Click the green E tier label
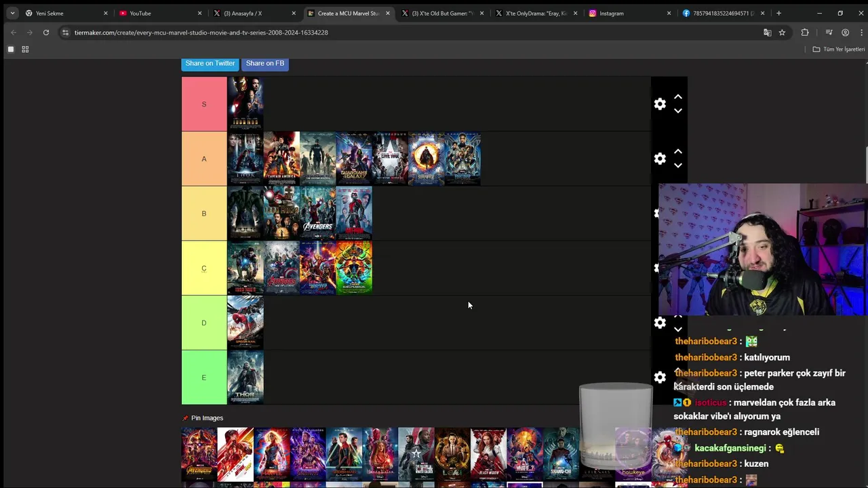Viewport: 868px width, 488px height. point(204,378)
